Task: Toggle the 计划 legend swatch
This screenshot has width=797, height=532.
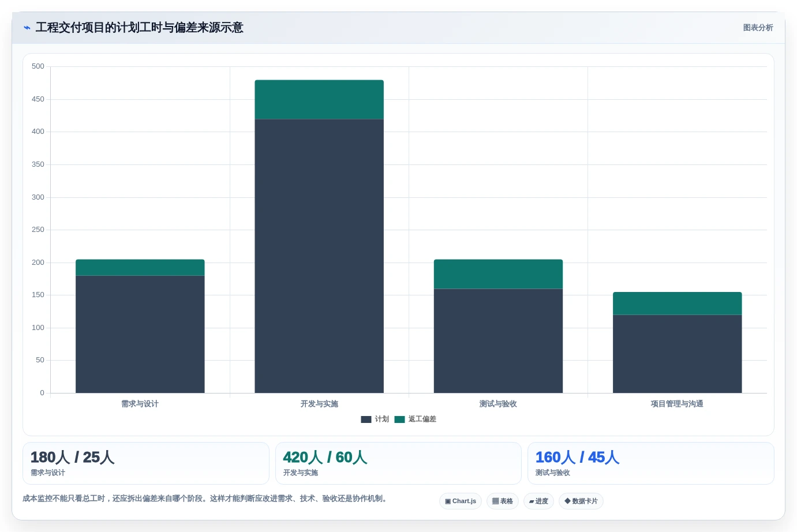Action: click(x=366, y=419)
